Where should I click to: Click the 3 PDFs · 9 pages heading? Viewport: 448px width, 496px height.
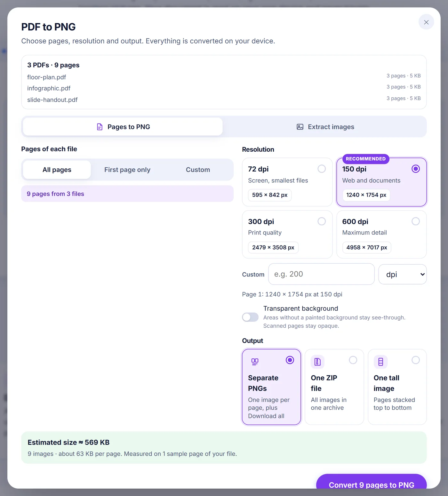coord(53,65)
